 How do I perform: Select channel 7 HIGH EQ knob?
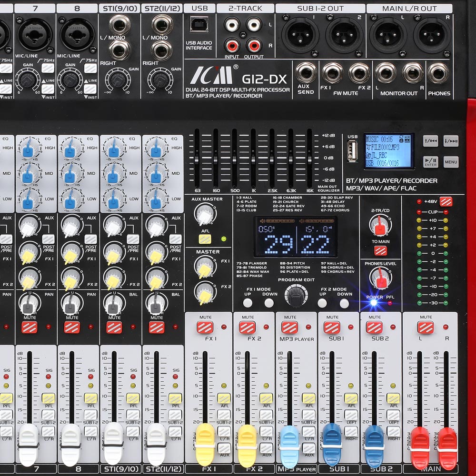[x=28, y=149]
